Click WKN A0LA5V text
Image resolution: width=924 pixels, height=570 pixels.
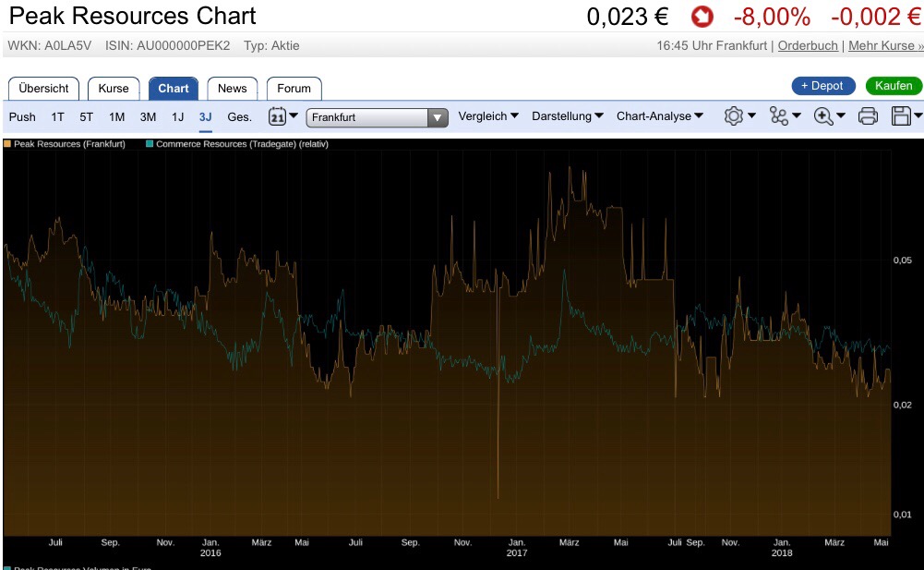[x=50, y=45]
